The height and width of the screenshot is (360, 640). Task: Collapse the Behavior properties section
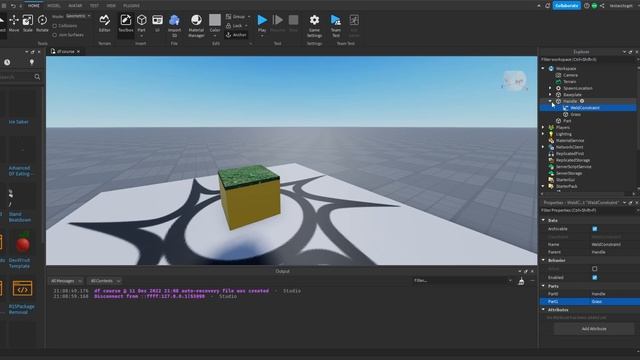point(543,260)
